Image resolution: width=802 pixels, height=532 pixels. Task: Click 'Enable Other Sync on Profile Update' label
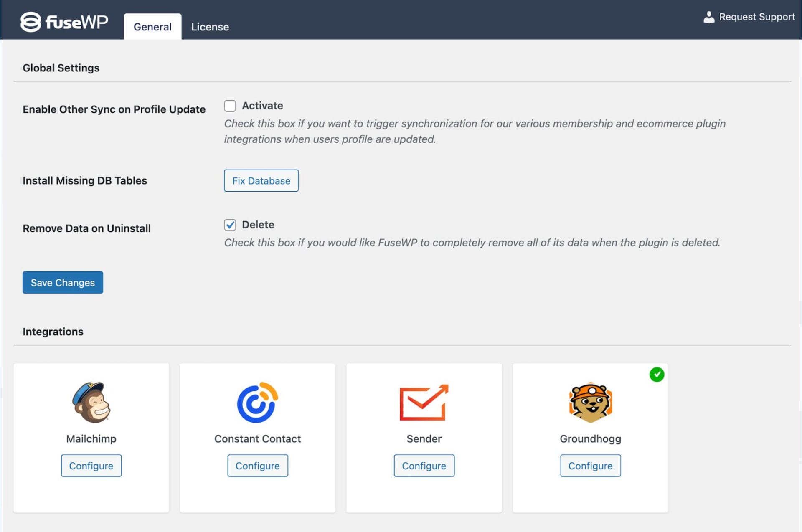pyautogui.click(x=114, y=109)
